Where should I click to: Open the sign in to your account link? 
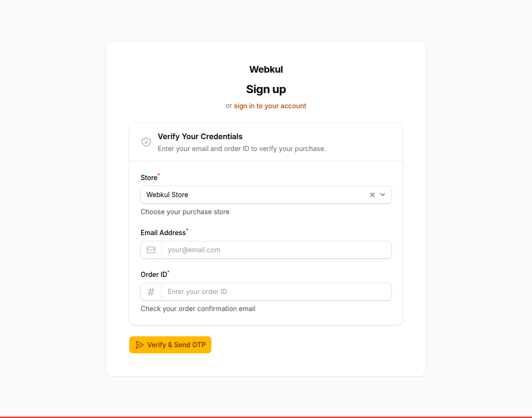click(x=270, y=105)
